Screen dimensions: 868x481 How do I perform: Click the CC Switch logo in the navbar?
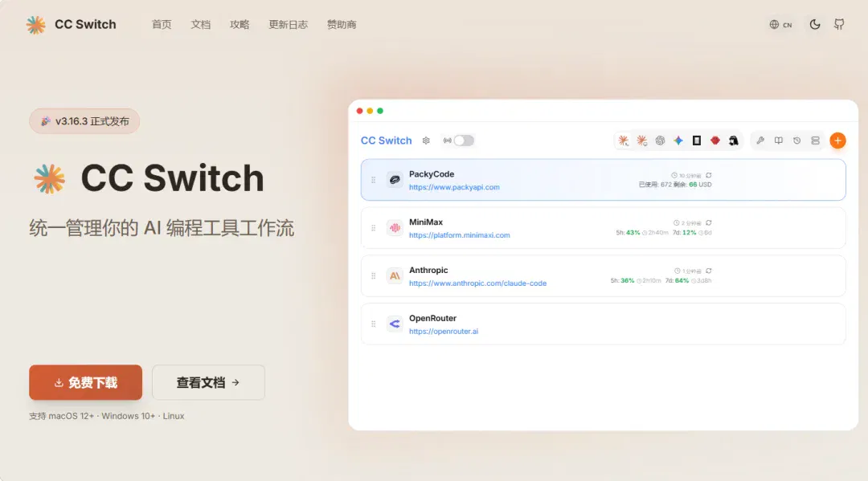click(71, 24)
